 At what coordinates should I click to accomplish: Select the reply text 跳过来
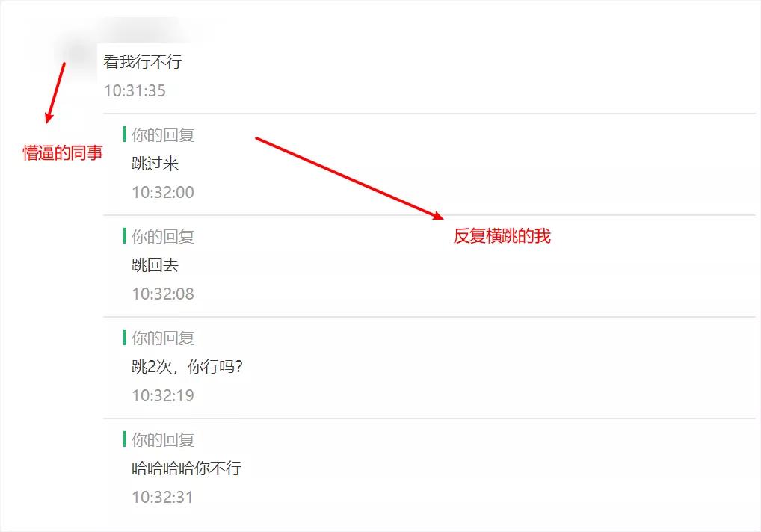tap(155, 164)
